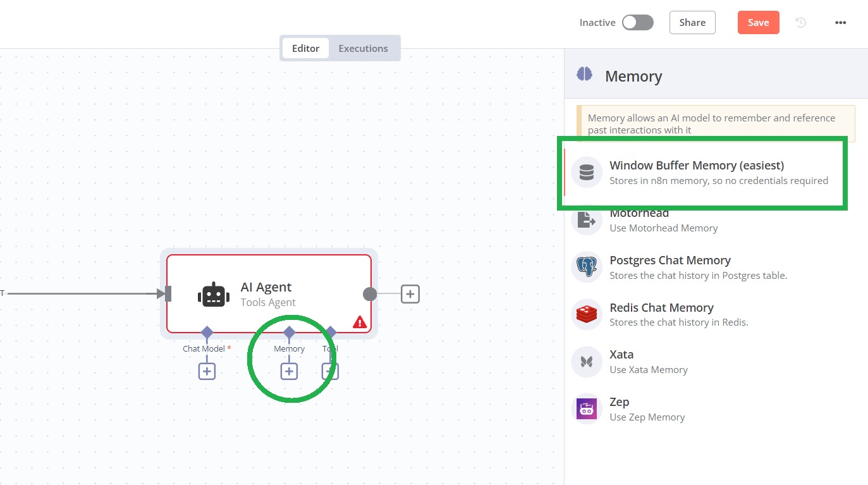868x485 pixels.
Task: Click the Share button
Action: tap(692, 23)
